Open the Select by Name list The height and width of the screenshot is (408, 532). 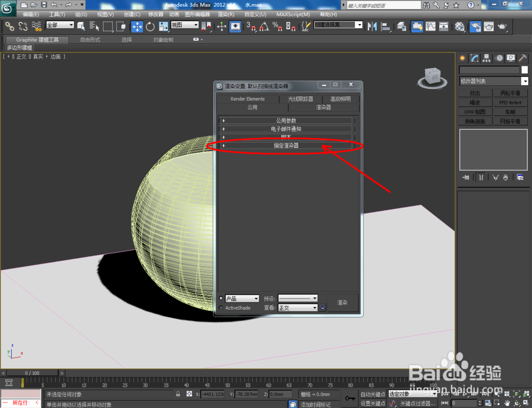pos(94,26)
